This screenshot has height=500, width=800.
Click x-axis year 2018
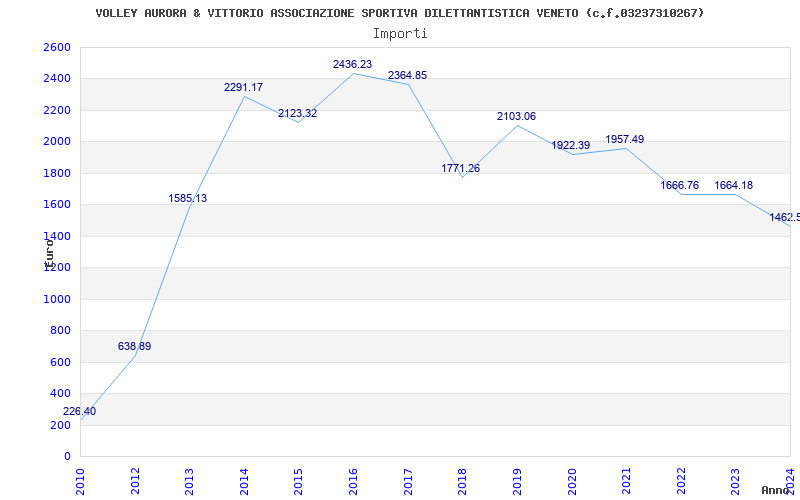click(x=462, y=482)
